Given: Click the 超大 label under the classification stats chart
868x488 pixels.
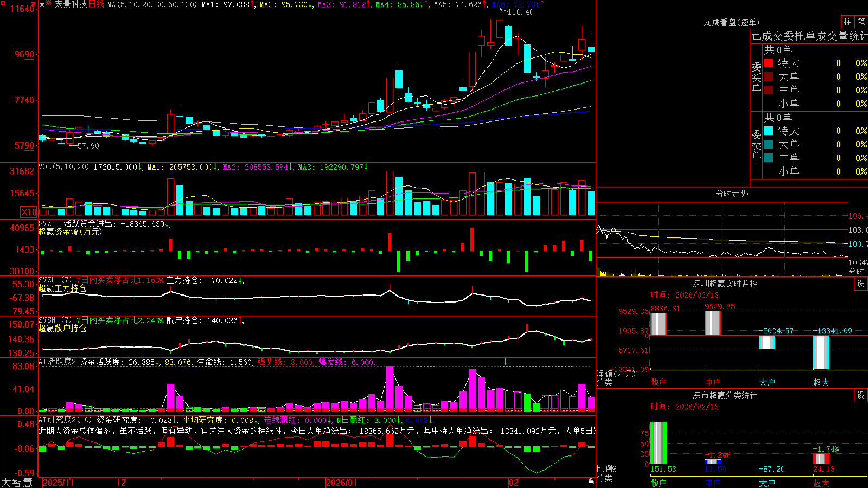Looking at the screenshot, I should [821, 483].
